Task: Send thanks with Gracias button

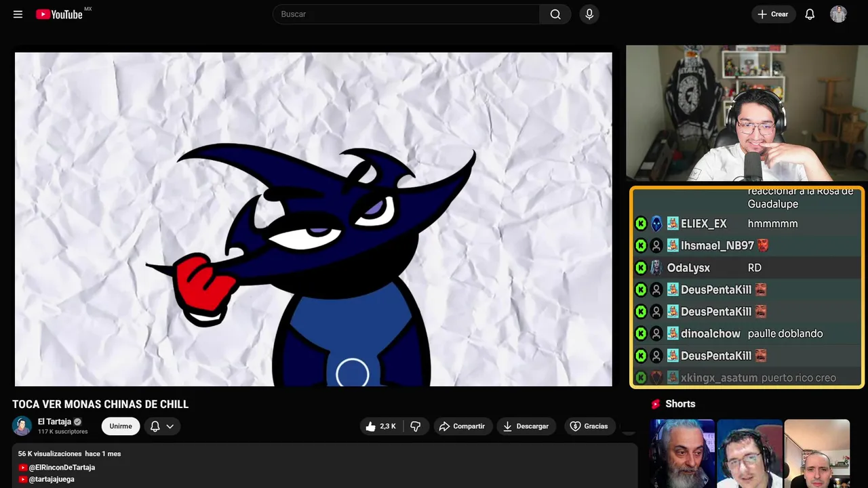Action: (x=589, y=426)
